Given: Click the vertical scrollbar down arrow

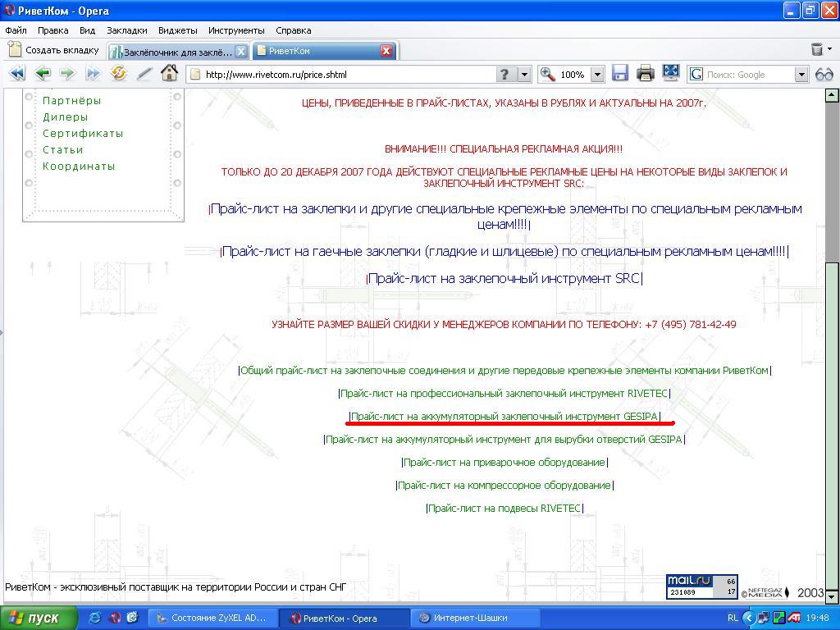Looking at the screenshot, I should click(x=832, y=596).
